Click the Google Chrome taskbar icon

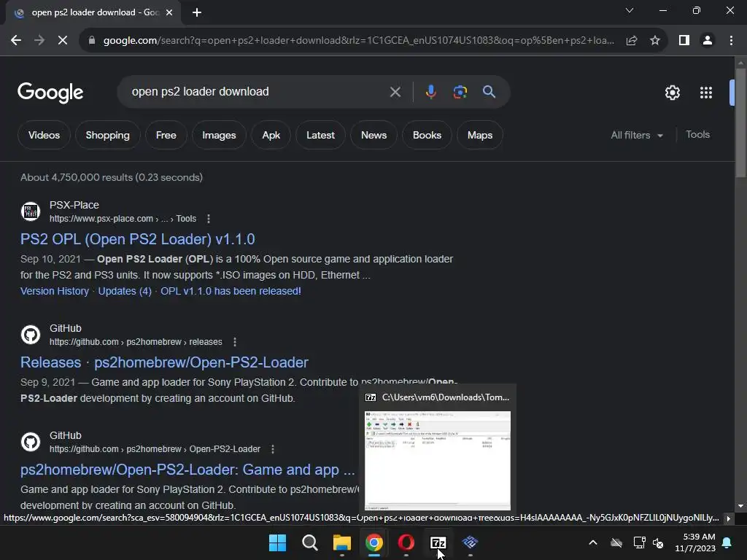click(374, 542)
